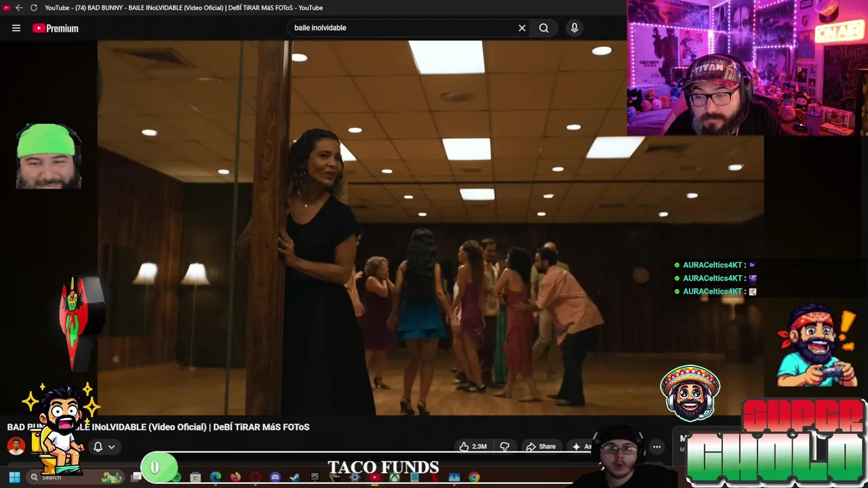Open the Windows Start menu
The image size is (868, 488).
14,477
